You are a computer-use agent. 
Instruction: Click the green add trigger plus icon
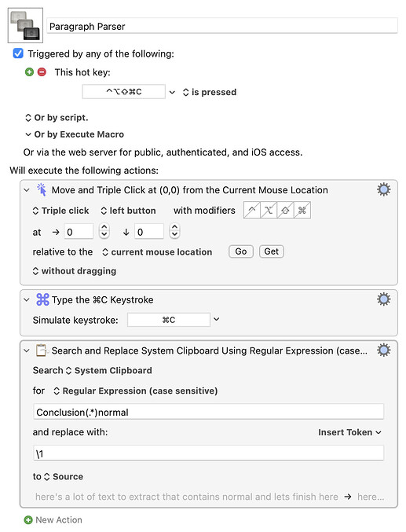pyautogui.click(x=30, y=72)
